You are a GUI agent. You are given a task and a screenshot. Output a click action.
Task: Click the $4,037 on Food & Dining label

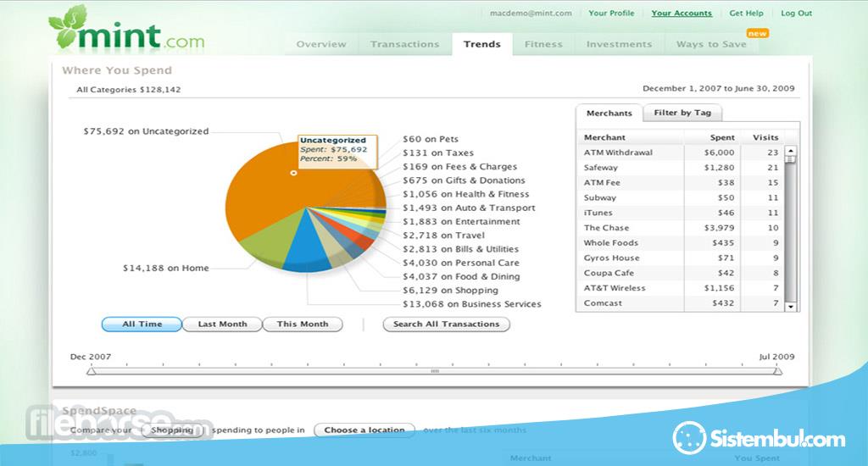pos(461,277)
